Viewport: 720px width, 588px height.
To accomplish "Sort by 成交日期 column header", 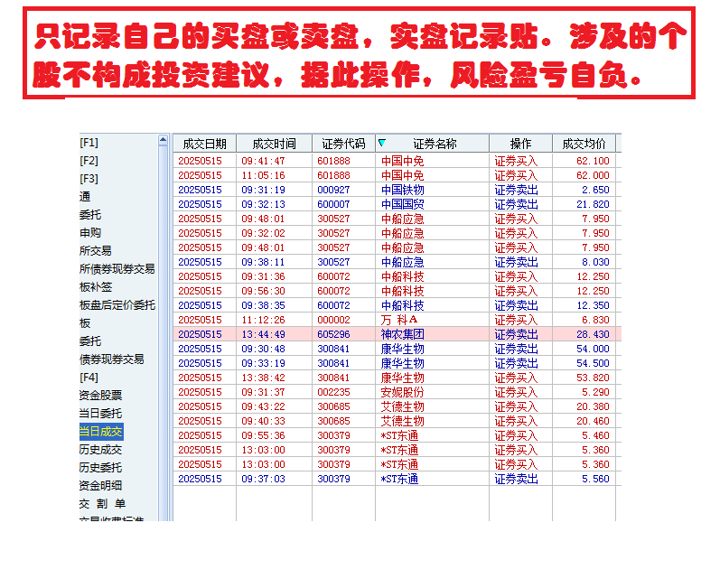I will (x=204, y=144).
